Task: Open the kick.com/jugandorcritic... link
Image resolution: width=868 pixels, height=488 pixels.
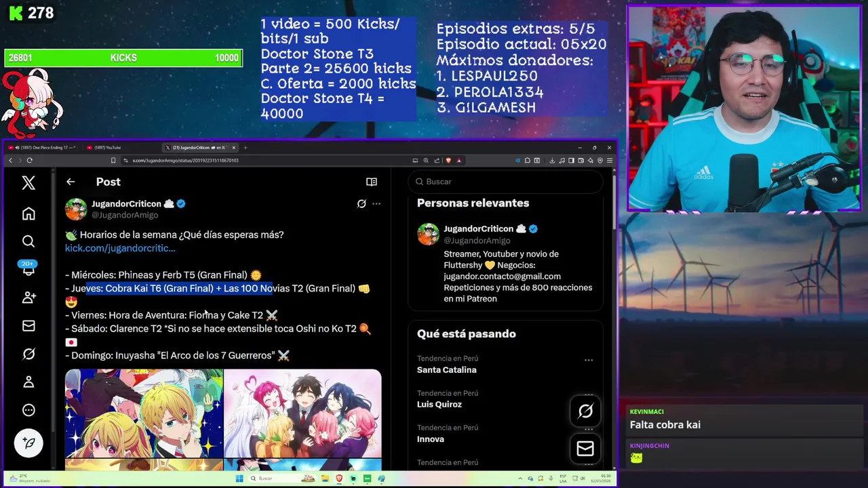Action: click(120, 248)
